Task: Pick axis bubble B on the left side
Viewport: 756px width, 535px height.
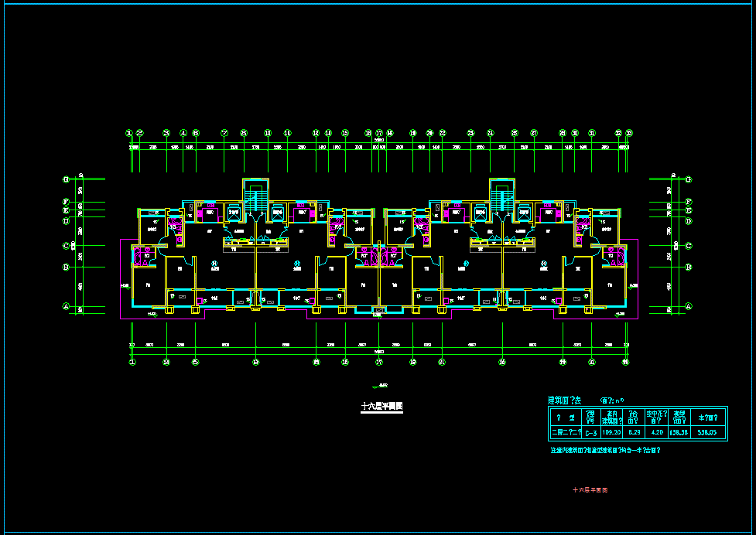Action: [x=67, y=267]
